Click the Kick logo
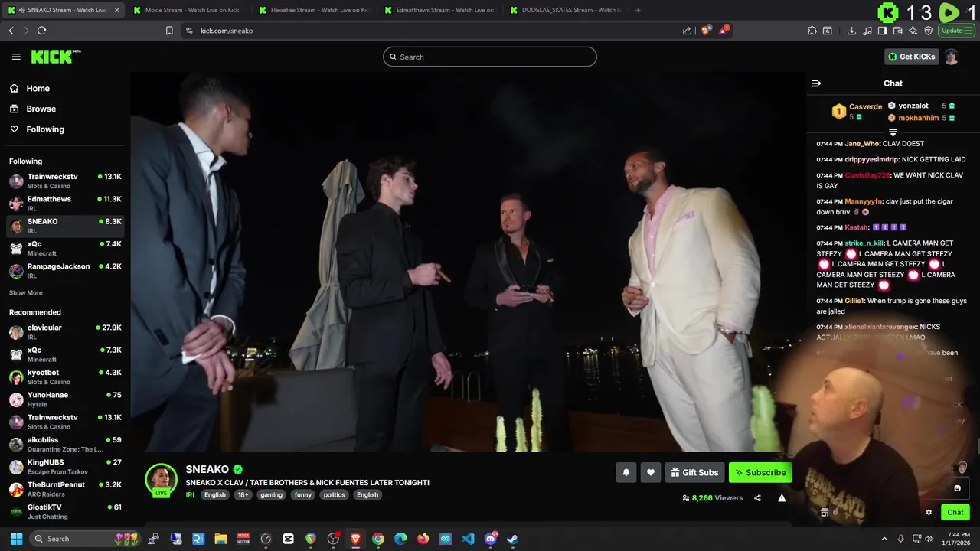The image size is (980, 551). (x=55, y=57)
